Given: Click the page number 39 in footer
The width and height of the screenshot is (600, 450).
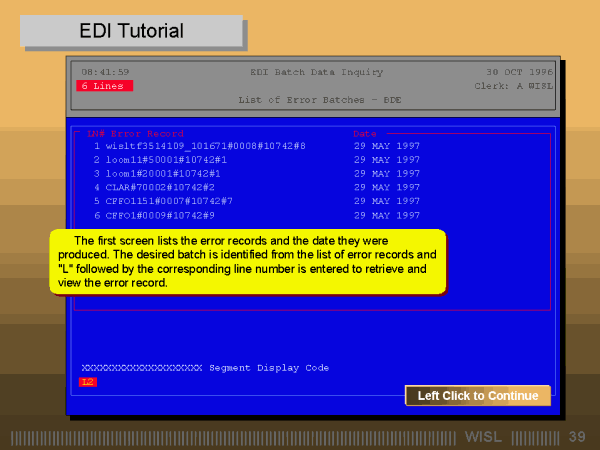Looking at the screenshot, I should (x=576, y=437).
